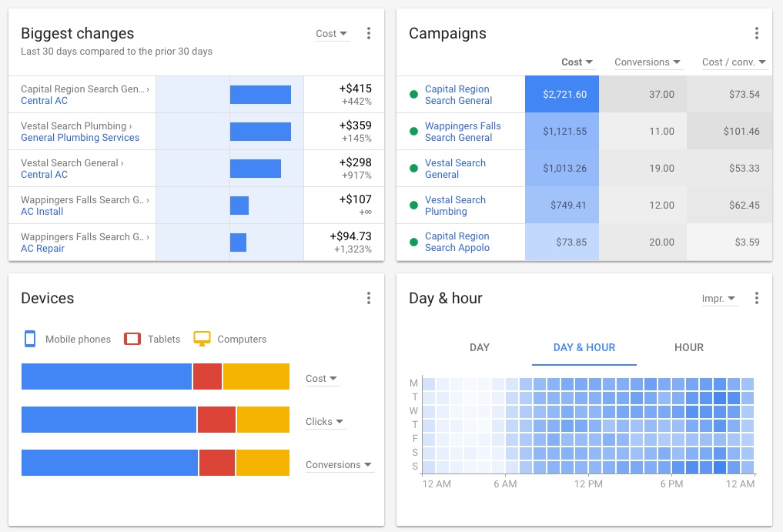Click the Computers icon in Devices legend
Image resolution: width=783 pixels, height=532 pixels.
(x=202, y=338)
